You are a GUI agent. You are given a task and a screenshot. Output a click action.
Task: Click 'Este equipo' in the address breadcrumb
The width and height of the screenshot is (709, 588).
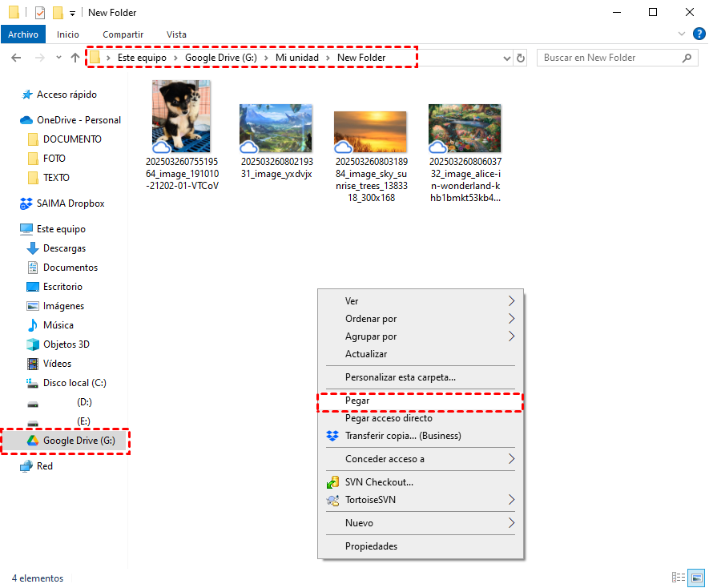142,58
